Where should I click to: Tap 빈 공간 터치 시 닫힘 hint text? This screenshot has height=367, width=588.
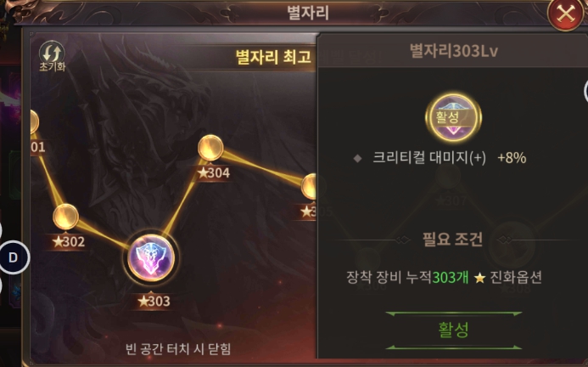coord(178,349)
